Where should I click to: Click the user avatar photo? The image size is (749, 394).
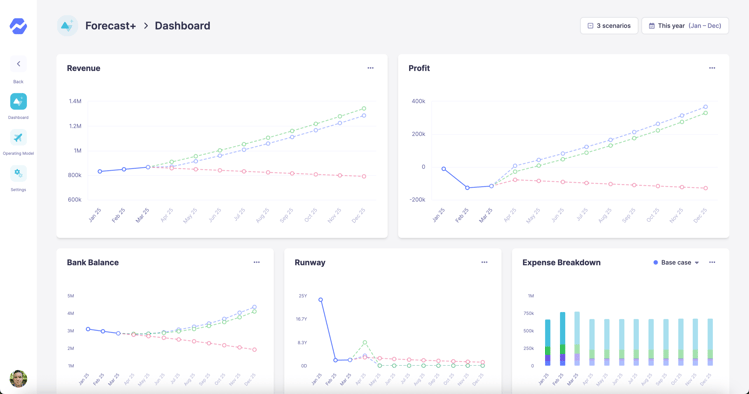click(x=18, y=378)
